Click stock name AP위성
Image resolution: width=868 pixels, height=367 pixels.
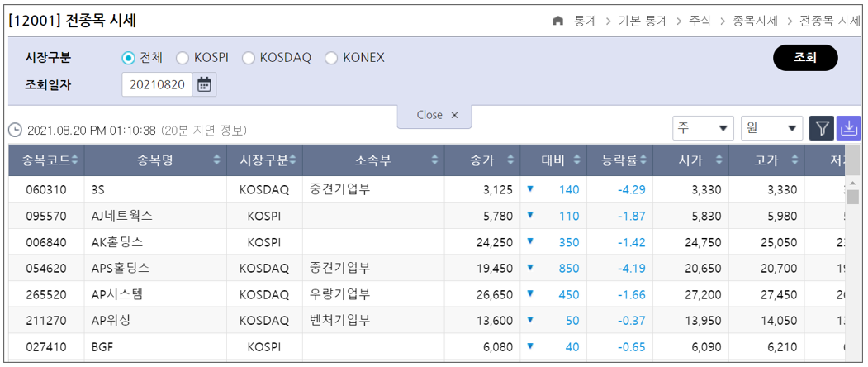pyautogui.click(x=111, y=321)
